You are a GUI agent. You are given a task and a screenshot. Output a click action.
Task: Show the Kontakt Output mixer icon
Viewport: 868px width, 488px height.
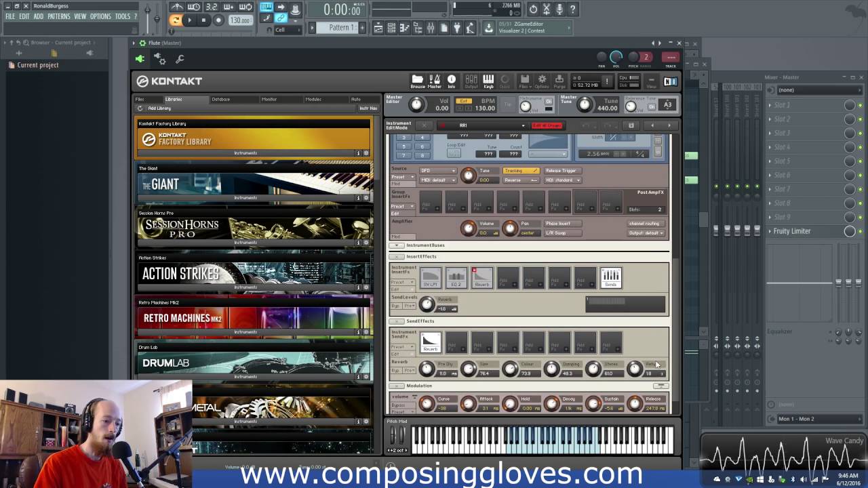point(471,81)
